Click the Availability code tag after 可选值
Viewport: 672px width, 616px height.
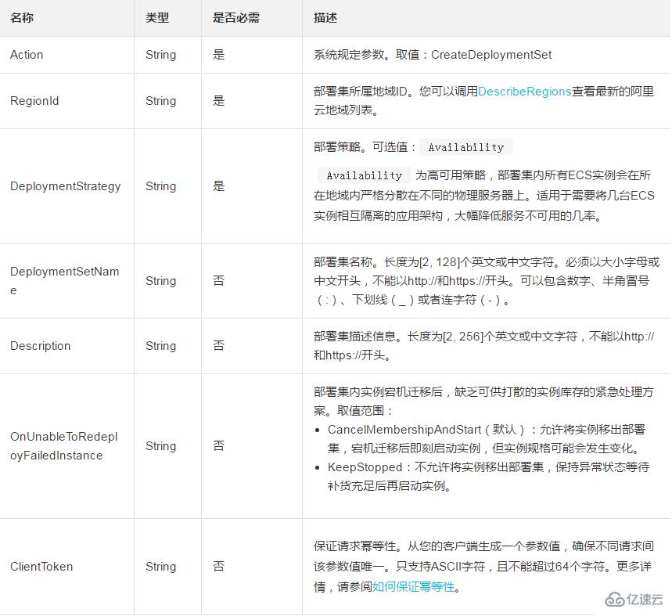[x=466, y=147]
